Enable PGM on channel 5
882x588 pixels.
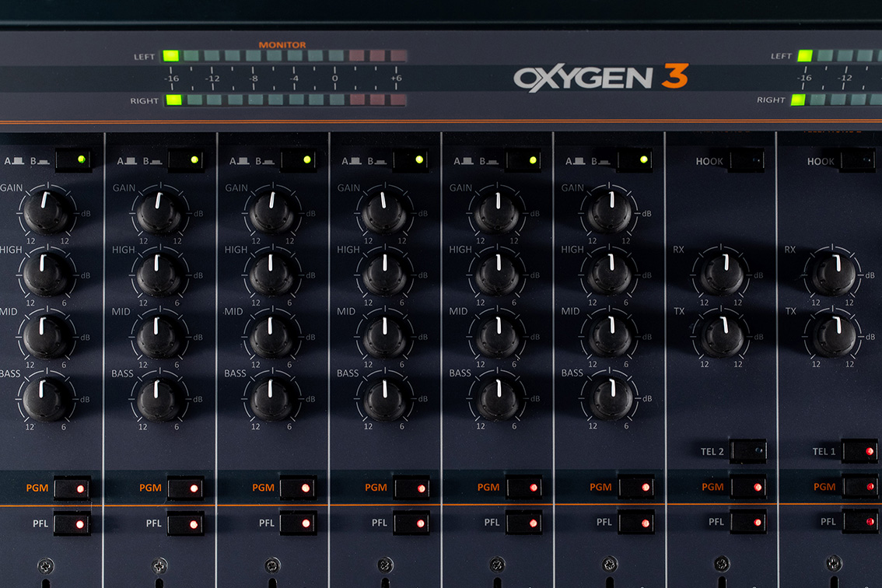(x=523, y=487)
